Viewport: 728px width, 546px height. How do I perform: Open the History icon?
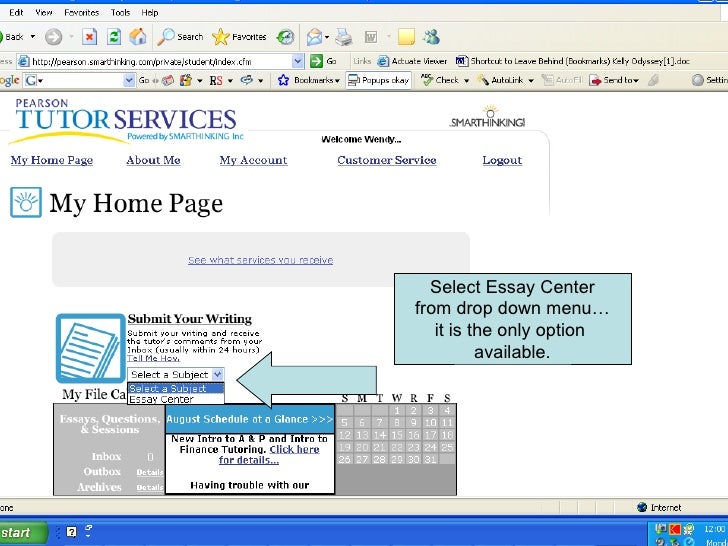coord(285,37)
